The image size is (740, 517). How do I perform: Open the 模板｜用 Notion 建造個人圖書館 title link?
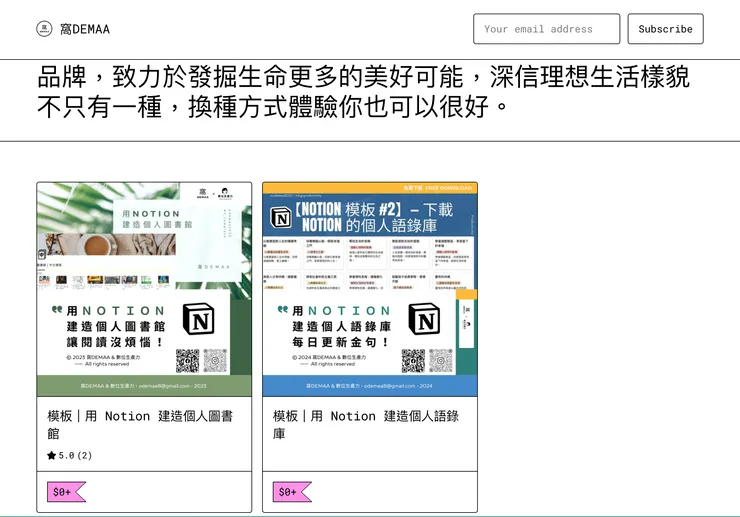pos(140,424)
